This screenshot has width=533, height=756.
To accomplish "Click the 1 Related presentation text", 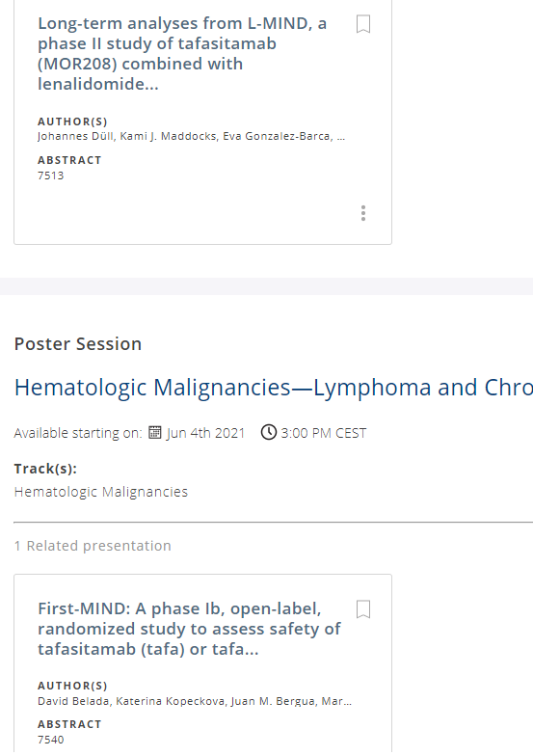I will click(93, 546).
